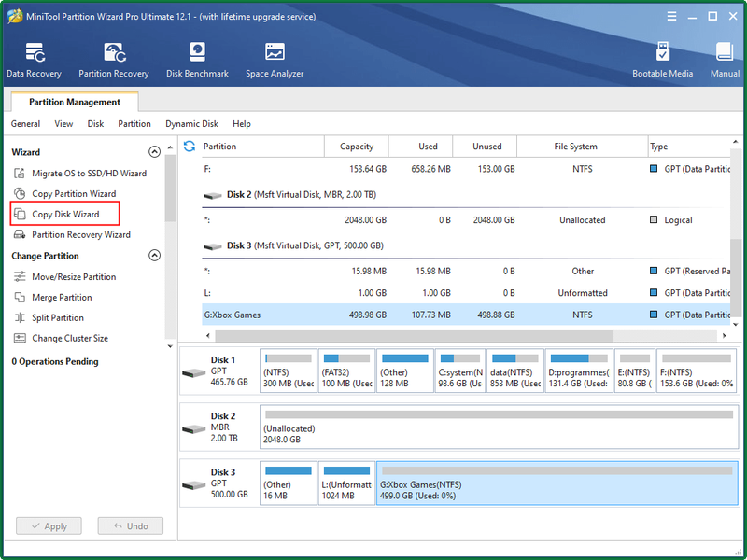Start Migrate OS to SSD/HD Wizard

80,174
